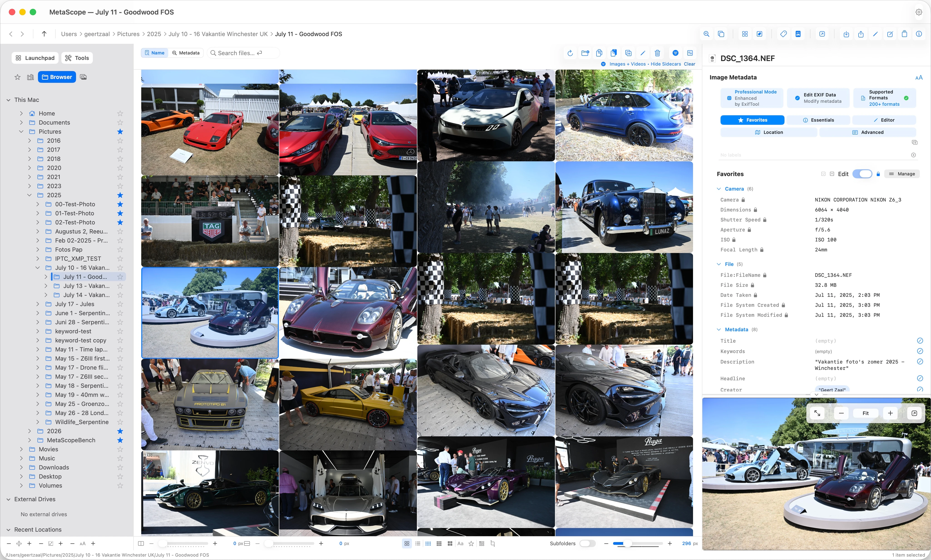931x560 pixels.
Task: Toggle favorite star for MetaScopeBench folder
Action: [x=120, y=440]
